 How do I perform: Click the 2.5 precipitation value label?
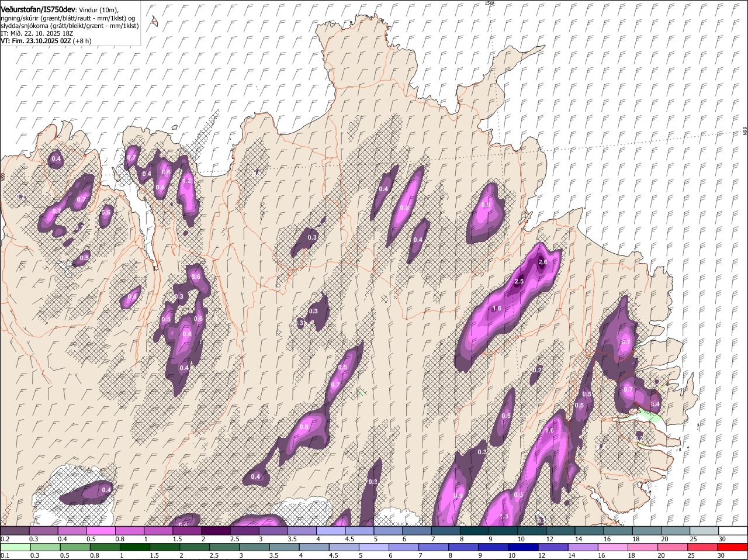point(519,282)
